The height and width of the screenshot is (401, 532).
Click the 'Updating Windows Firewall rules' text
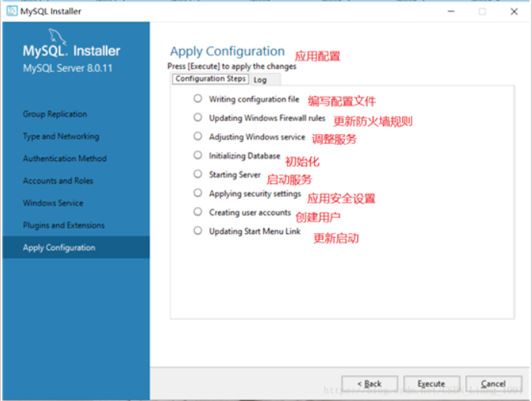(x=267, y=118)
